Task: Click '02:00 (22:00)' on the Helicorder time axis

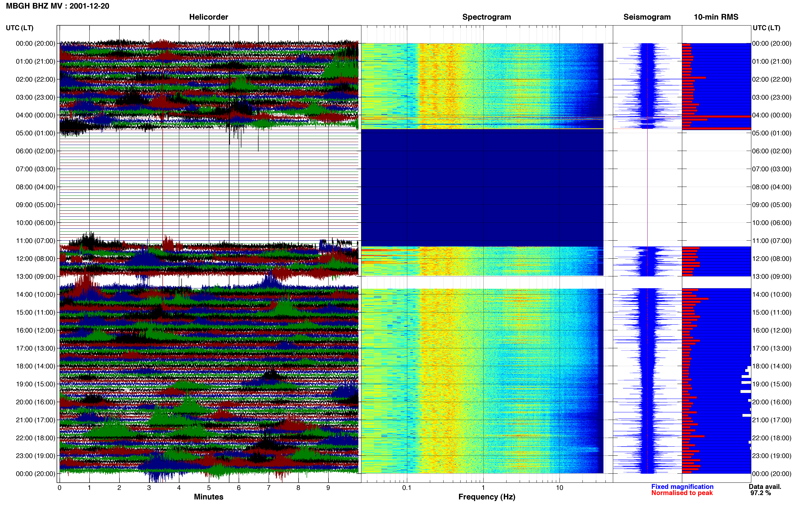Action: pos(35,79)
